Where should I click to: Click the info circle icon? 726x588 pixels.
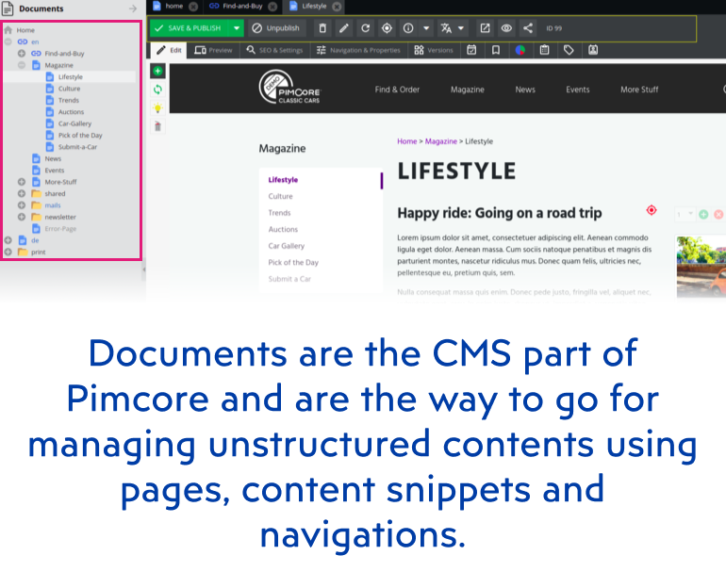pyautogui.click(x=408, y=28)
